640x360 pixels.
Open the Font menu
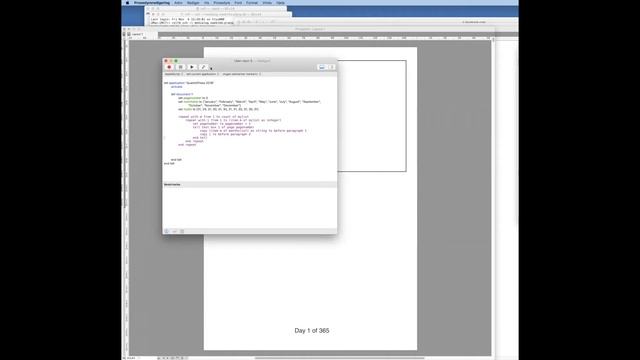coord(238,2)
